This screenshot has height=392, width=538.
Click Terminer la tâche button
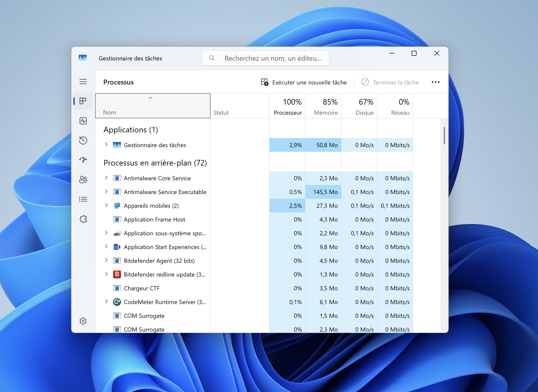point(390,82)
